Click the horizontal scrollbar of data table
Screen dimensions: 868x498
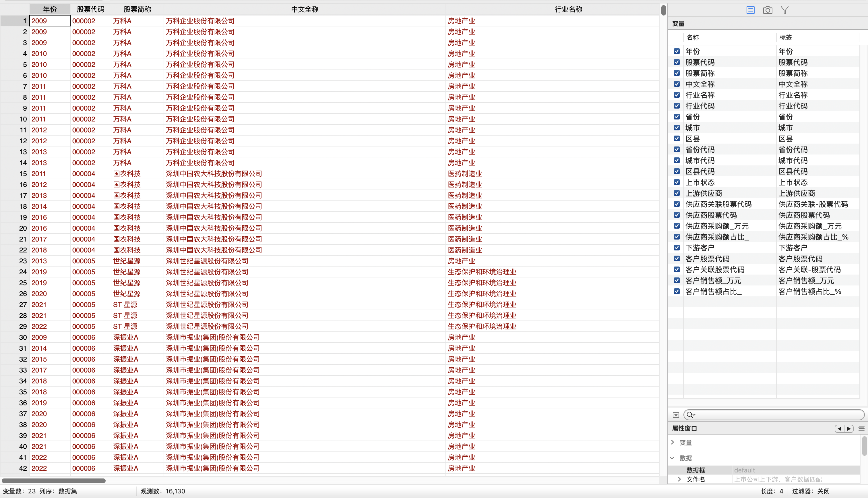click(x=54, y=480)
